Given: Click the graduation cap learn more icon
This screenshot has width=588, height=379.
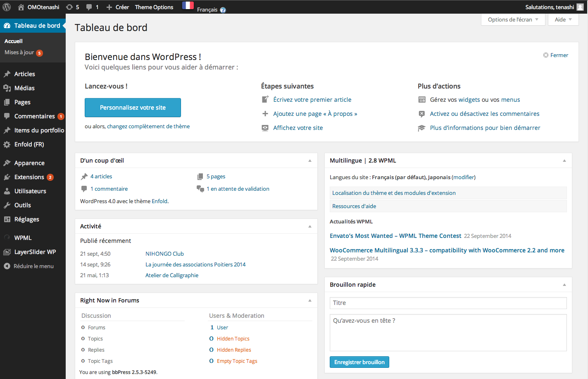Looking at the screenshot, I should tap(422, 128).
